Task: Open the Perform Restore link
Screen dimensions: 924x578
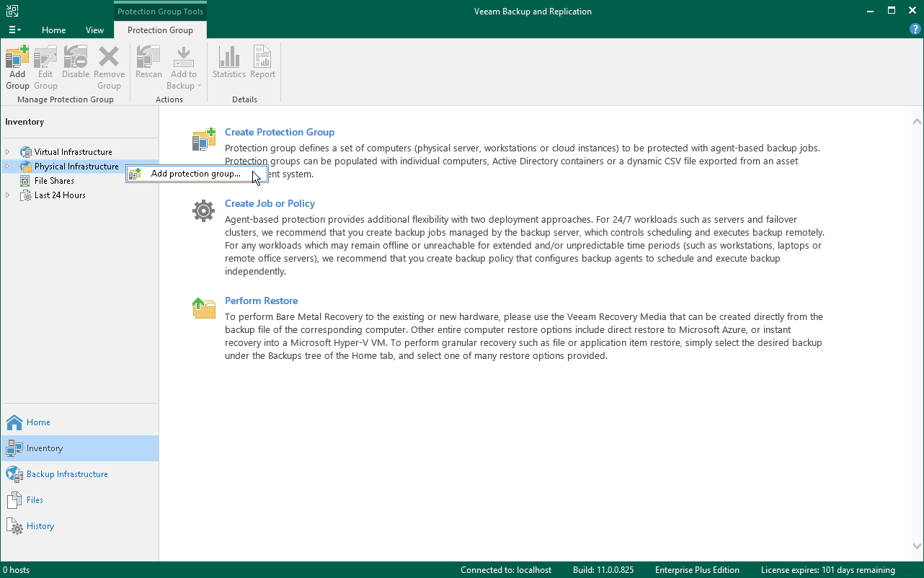Action: pyautogui.click(x=261, y=301)
